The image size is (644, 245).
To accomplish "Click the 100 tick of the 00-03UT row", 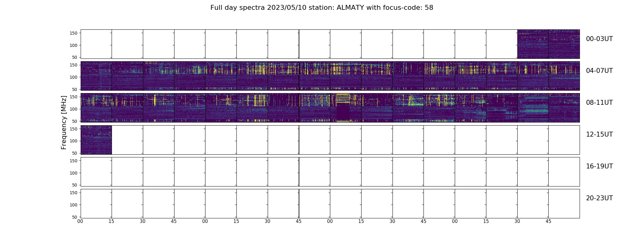I will pyautogui.click(x=74, y=45).
